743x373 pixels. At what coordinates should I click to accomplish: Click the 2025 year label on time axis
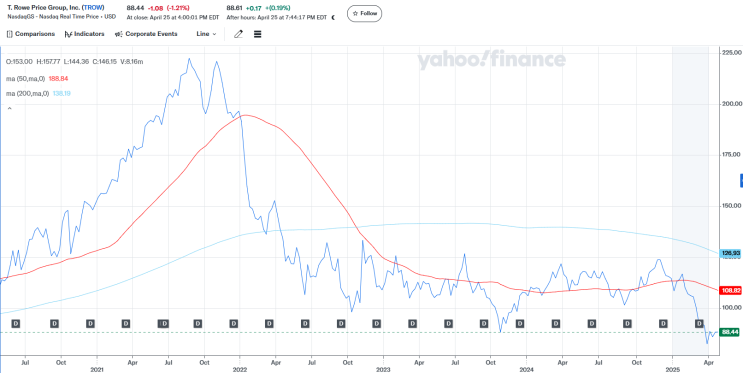tap(672, 369)
